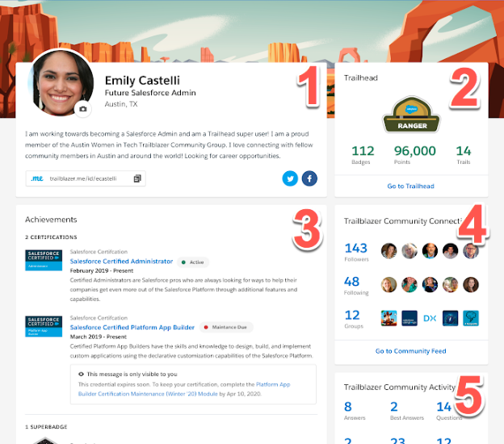Click the 143 Followers count
The image size is (504, 444).
[x=356, y=248]
